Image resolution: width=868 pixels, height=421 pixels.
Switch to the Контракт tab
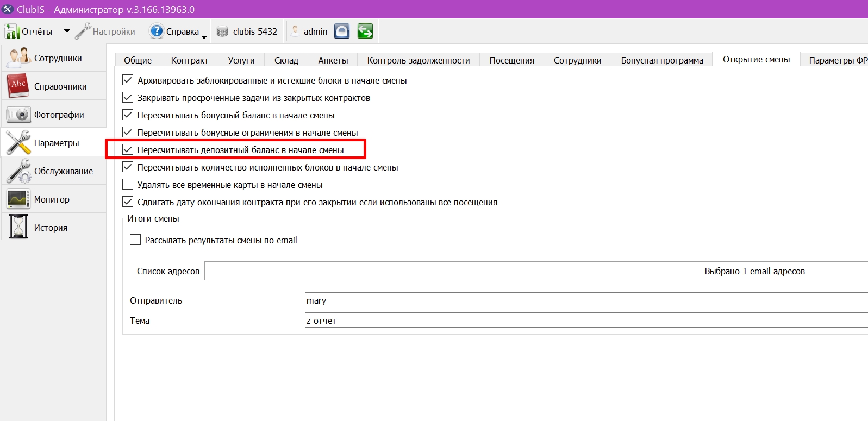click(x=190, y=60)
